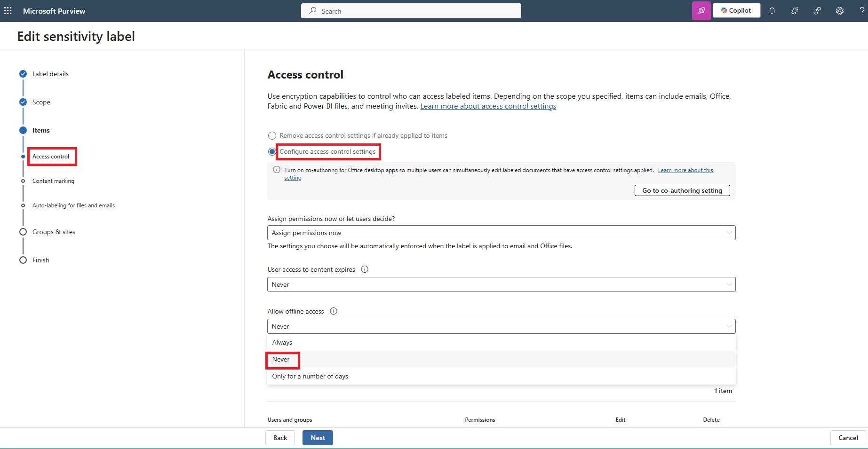
Task: Click the Scope completed step checkmark
Action: [23, 102]
